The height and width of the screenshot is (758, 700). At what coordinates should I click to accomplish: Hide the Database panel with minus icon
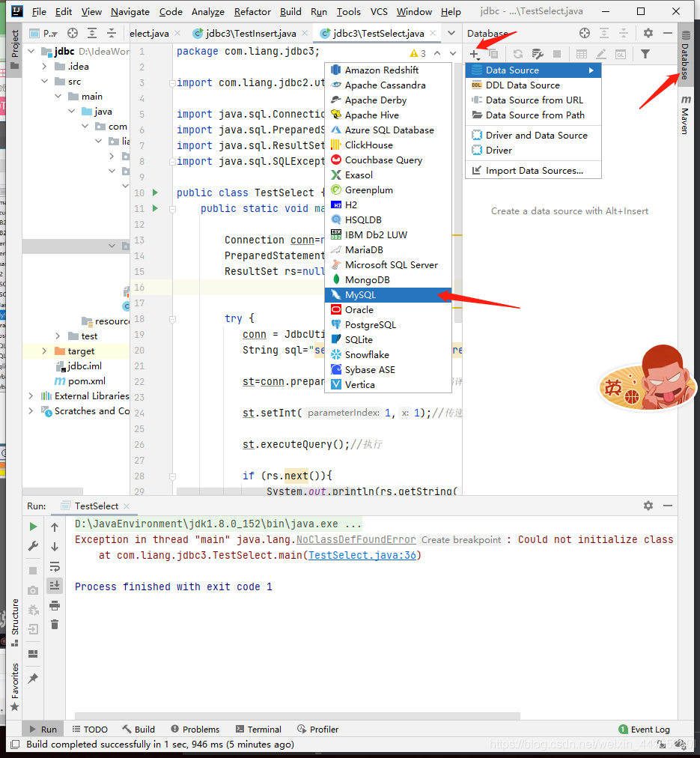[x=668, y=33]
